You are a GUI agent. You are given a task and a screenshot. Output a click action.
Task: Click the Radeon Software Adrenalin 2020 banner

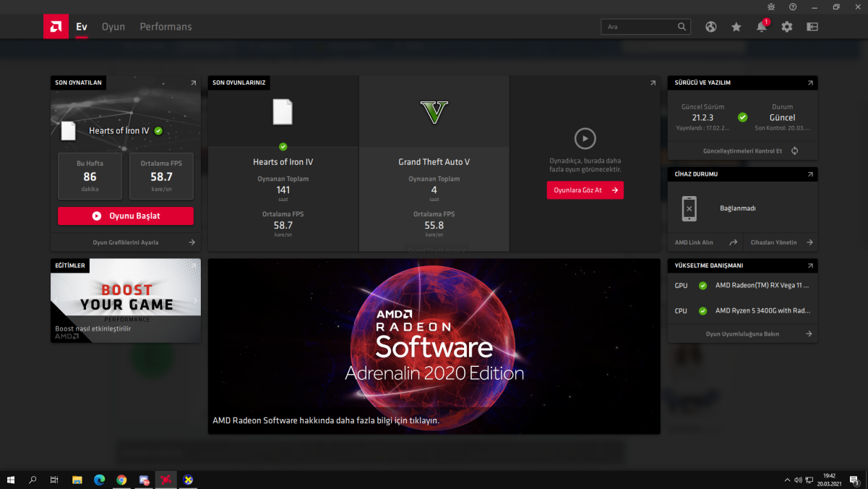point(434,346)
